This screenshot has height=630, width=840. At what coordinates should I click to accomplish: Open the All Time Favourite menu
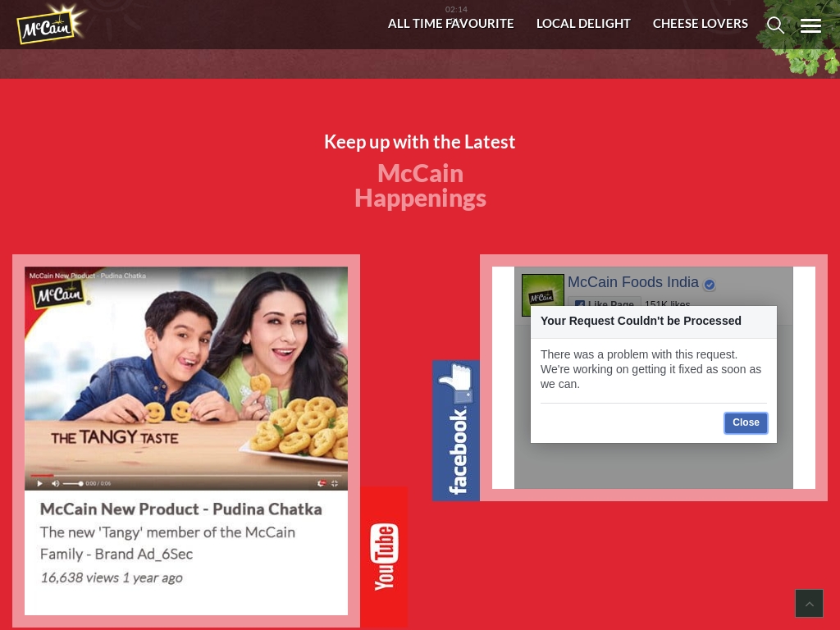[450, 24]
